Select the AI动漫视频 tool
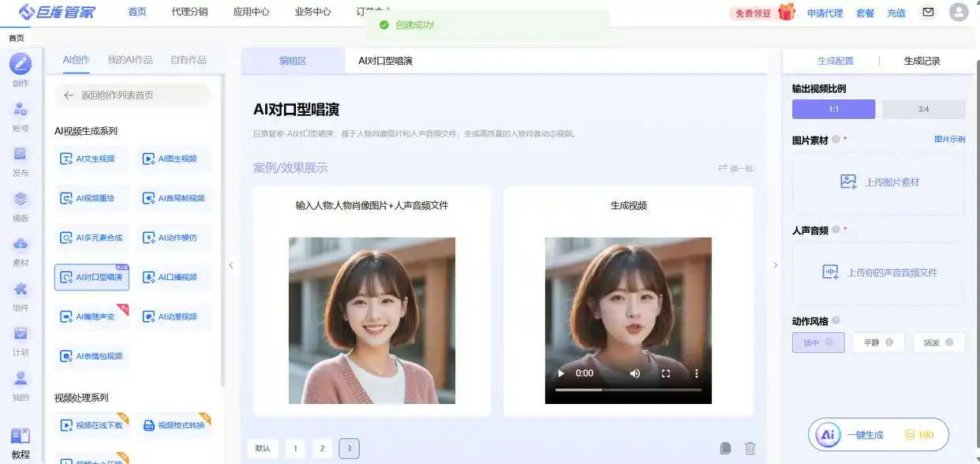The height and width of the screenshot is (464, 980). click(x=174, y=316)
